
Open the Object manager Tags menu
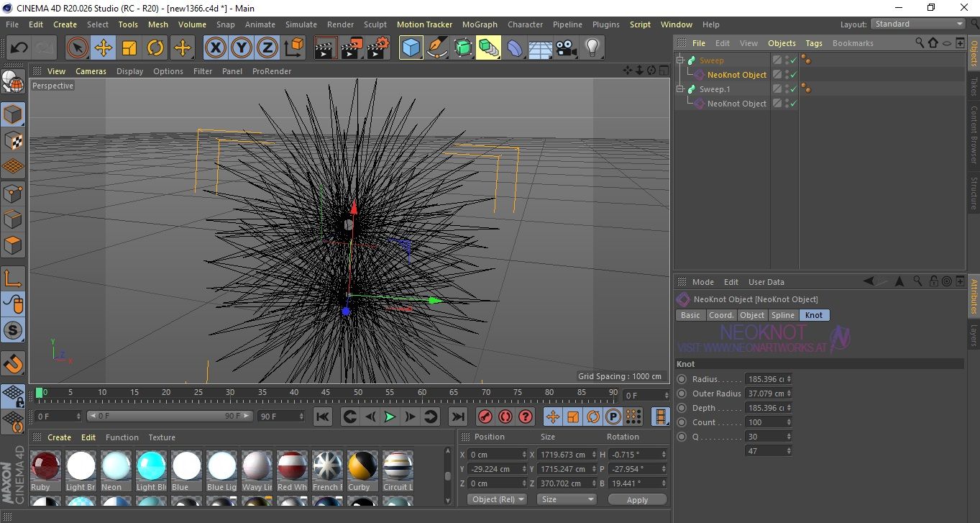[814, 43]
